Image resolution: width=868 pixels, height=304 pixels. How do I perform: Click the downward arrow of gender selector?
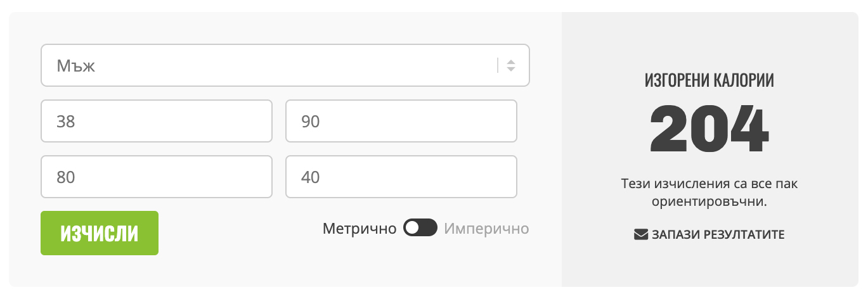point(511,69)
